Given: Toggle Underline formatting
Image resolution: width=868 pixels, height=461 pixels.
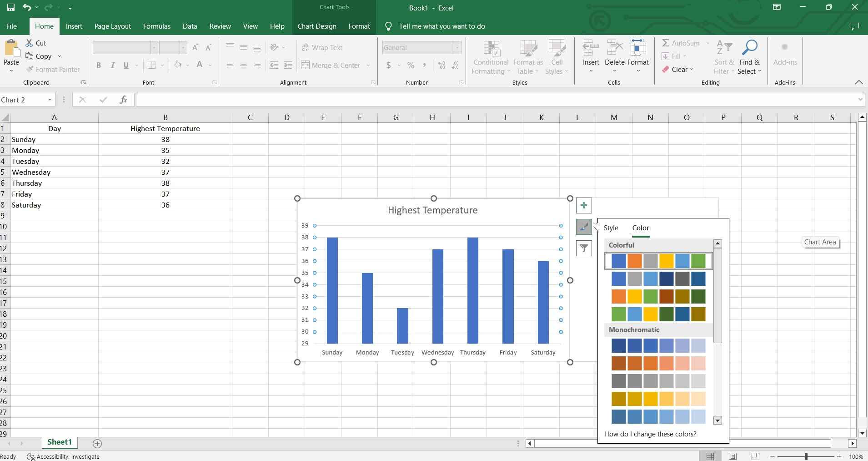Looking at the screenshot, I should pos(126,65).
